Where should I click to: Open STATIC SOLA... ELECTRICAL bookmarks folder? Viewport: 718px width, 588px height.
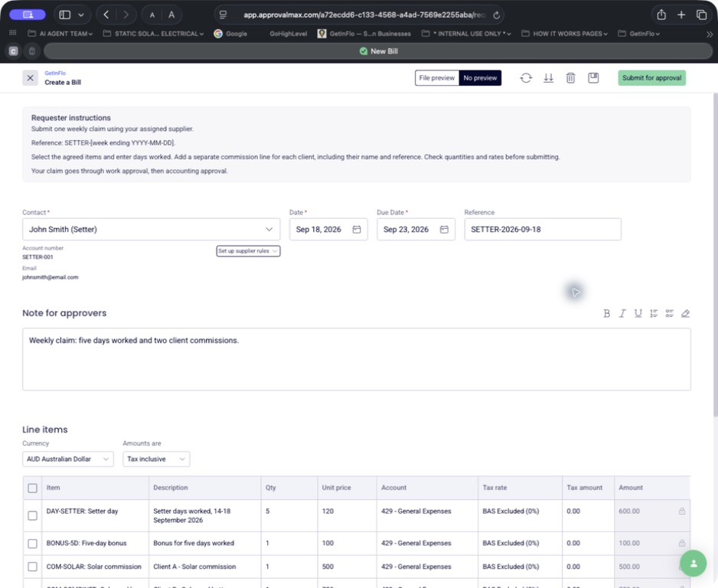point(153,34)
